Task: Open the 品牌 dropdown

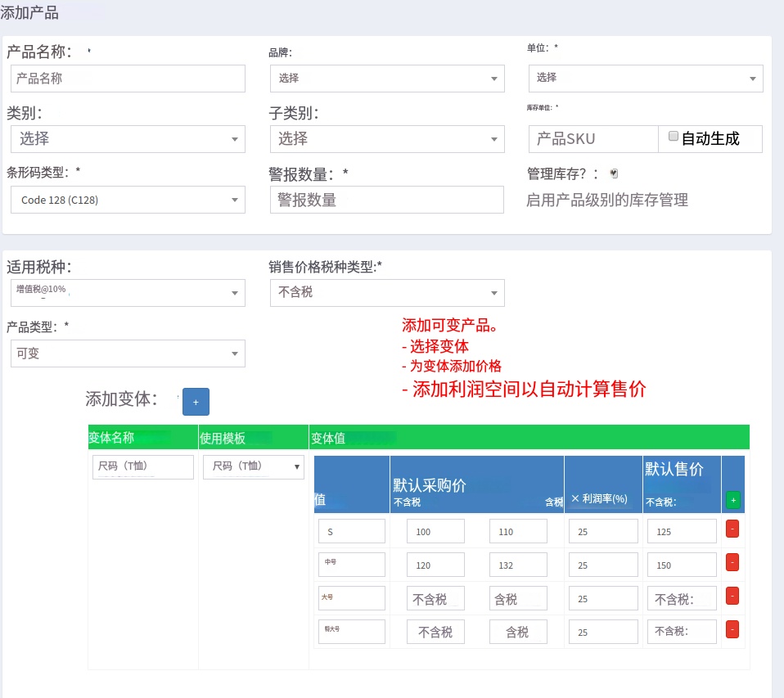Action: coord(386,79)
